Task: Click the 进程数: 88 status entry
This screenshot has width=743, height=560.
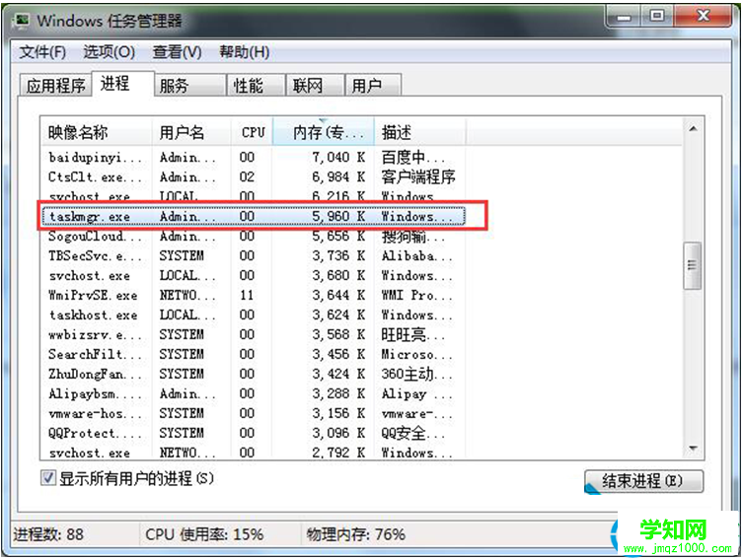Action: tap(48, 534)
